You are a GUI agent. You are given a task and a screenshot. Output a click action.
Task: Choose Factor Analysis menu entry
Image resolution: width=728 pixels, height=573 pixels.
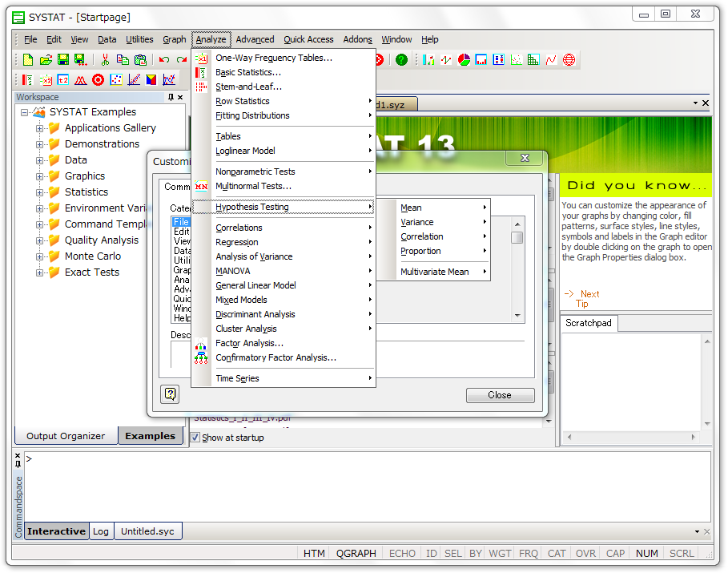click(x=284, y=343)
